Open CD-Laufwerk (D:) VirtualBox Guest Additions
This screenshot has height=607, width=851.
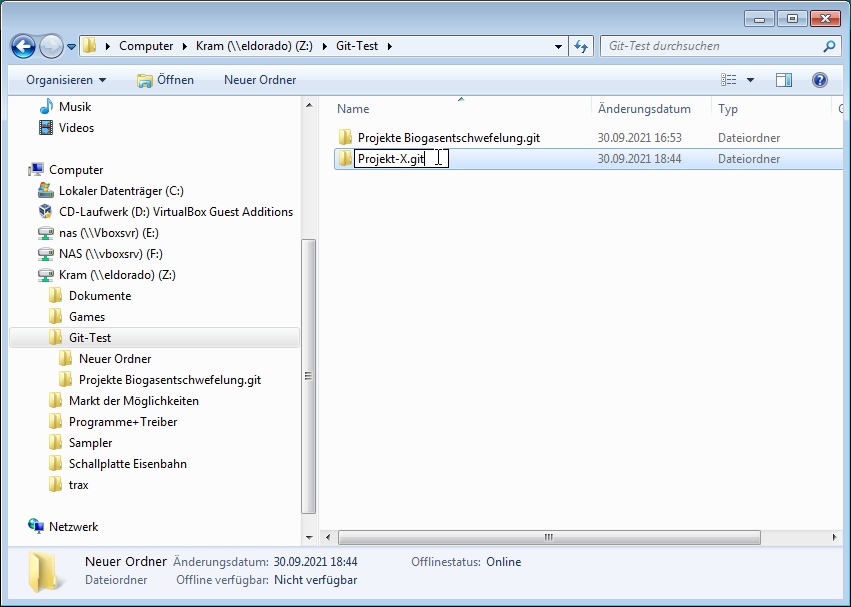pos(176,212)
